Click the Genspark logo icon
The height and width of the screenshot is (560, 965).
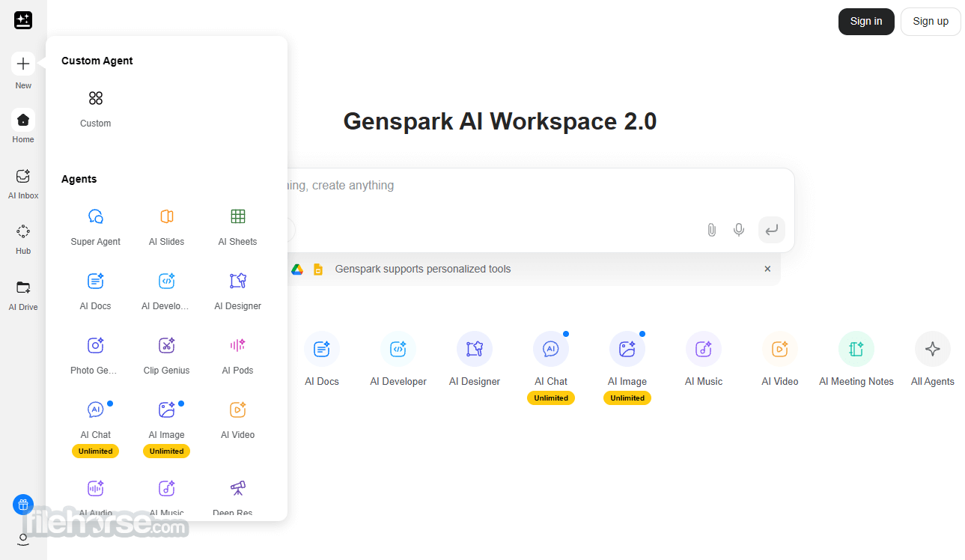pyautogui.click(x=23, y=20)
